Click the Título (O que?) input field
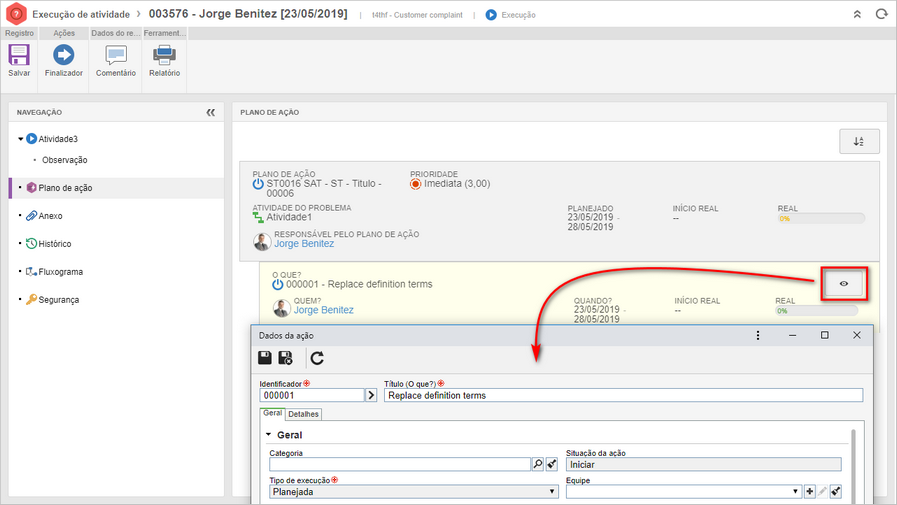Screen dimensions: 897x505 click(x=624, y=395)
